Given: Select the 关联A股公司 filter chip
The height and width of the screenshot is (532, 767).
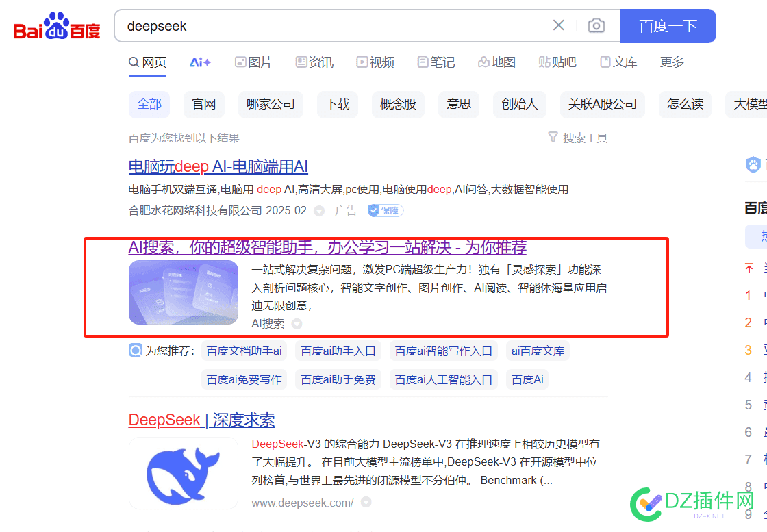Looking at the screenshot, I should pos(602,104).
